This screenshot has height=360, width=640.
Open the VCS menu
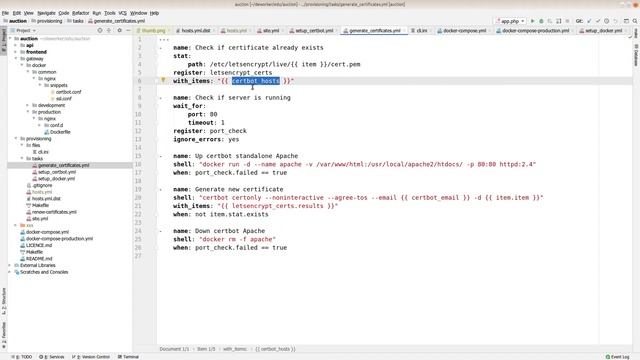122,13
